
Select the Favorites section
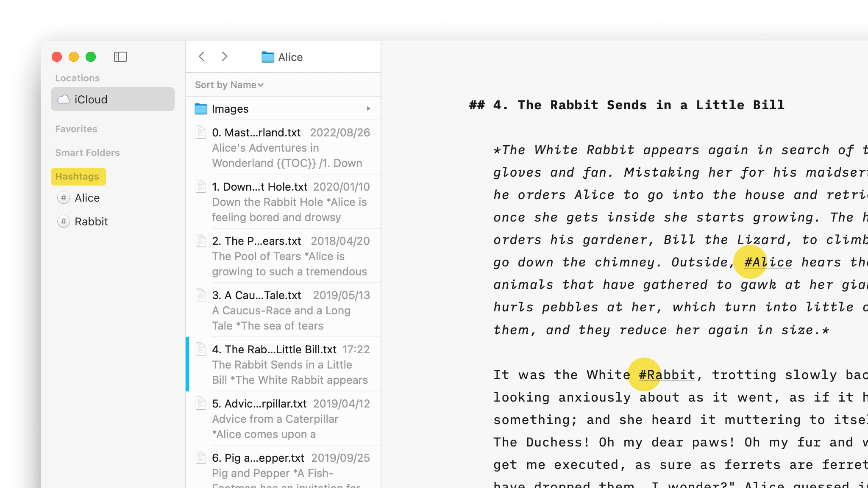tap(76, 129)
